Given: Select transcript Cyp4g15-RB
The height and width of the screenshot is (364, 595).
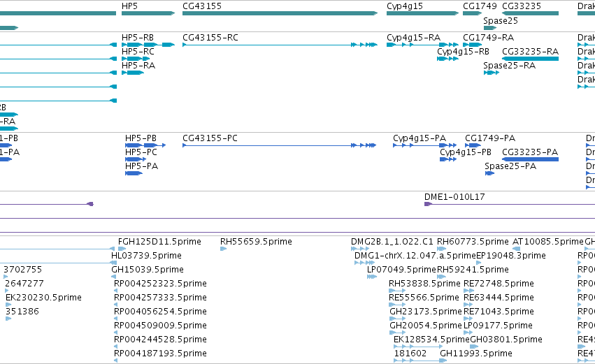Looking at the screenshot, I should point(463,51).
